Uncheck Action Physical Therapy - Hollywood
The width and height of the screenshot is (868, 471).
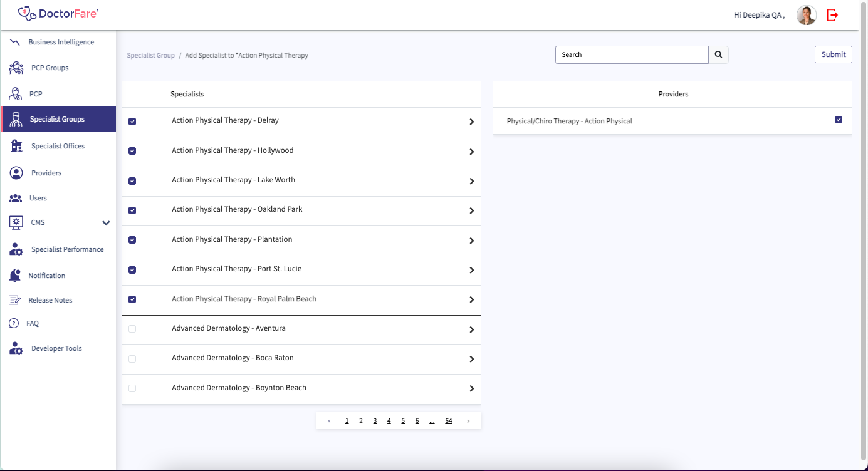pyautogui.click(x=132, y=151)
